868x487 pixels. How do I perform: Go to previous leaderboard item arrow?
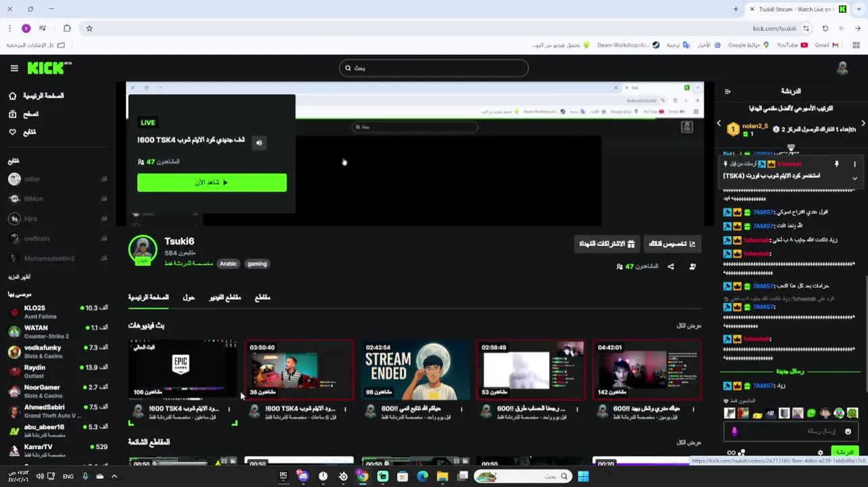718,124
